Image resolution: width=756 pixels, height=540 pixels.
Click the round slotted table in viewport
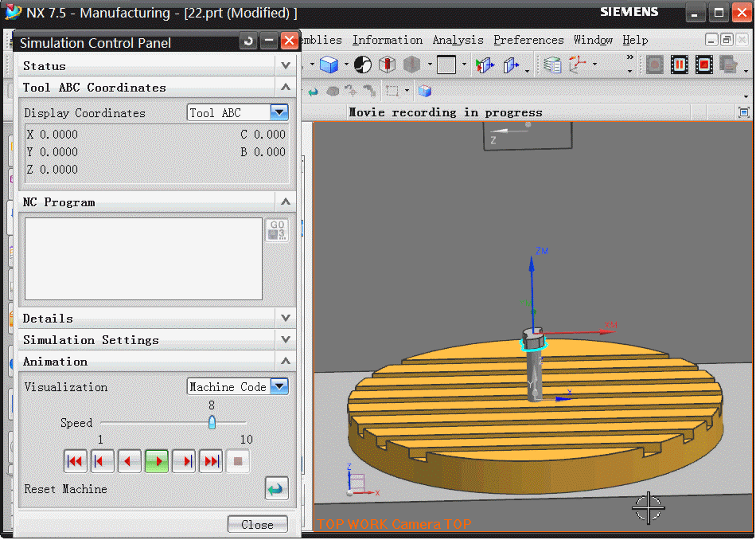pos(536,416)
